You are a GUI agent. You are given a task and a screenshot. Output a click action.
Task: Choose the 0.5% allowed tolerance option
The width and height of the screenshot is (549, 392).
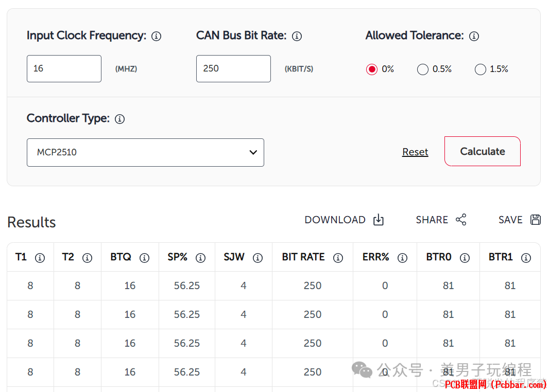point(423,69)
